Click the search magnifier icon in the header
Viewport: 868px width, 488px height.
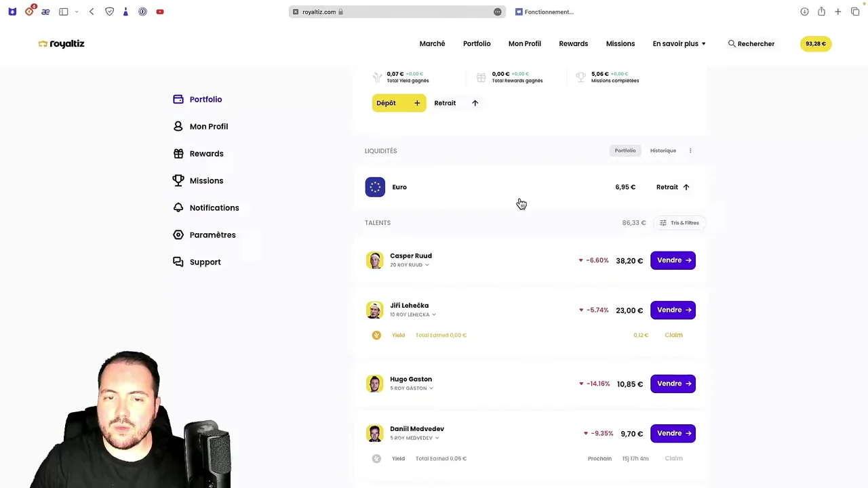pos(732,43)
